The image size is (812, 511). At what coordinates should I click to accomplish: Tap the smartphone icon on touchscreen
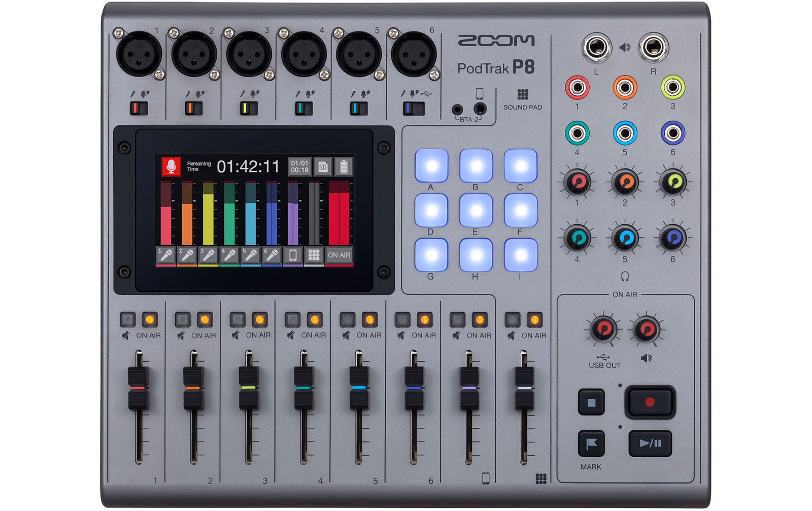(x=293, y=255)
